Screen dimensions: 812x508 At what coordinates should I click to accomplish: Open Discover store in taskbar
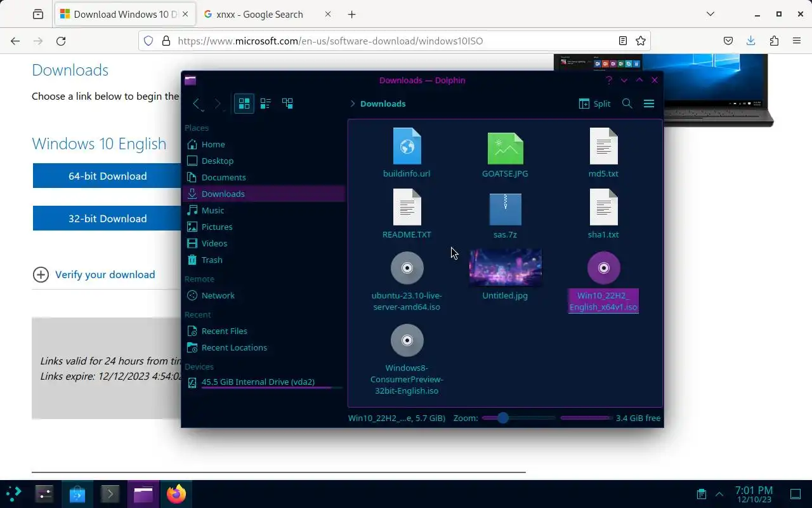pos(77,493)
